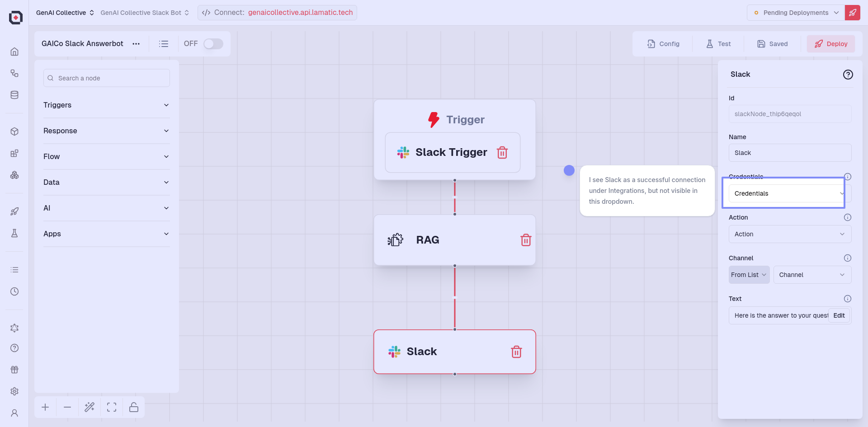
Task: Click the Deploy button
Action: (x=830, y=44)
